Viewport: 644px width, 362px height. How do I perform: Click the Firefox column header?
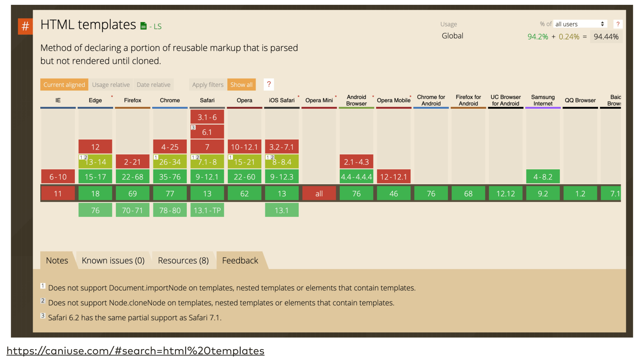132,100
